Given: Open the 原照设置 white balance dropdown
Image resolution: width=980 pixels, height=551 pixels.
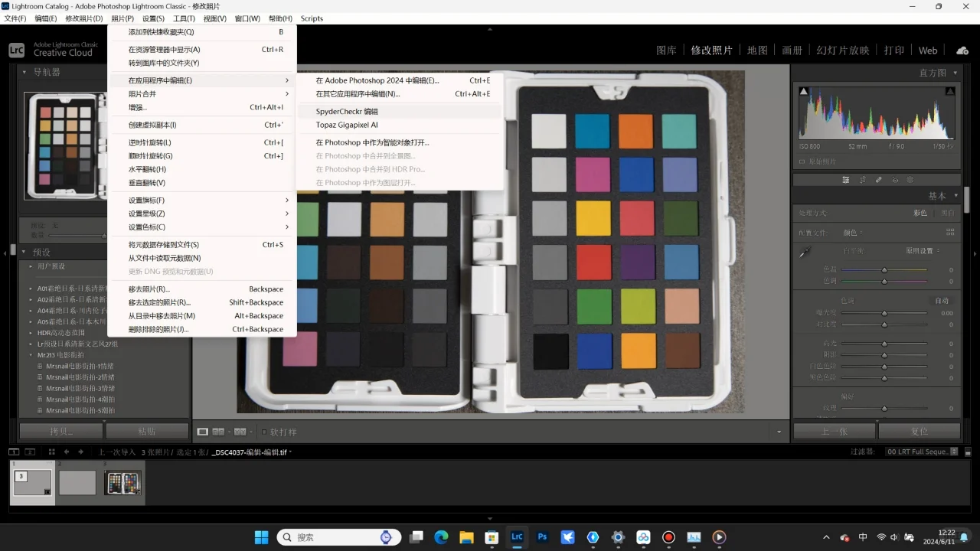Looking at the screenshot, I should [x=923, y=251].
